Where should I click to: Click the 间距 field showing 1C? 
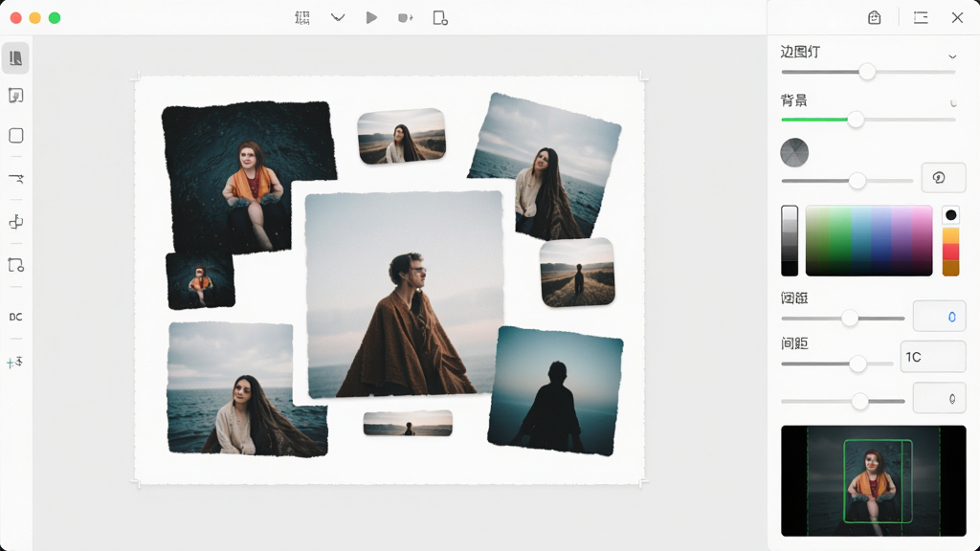[932, 357]
